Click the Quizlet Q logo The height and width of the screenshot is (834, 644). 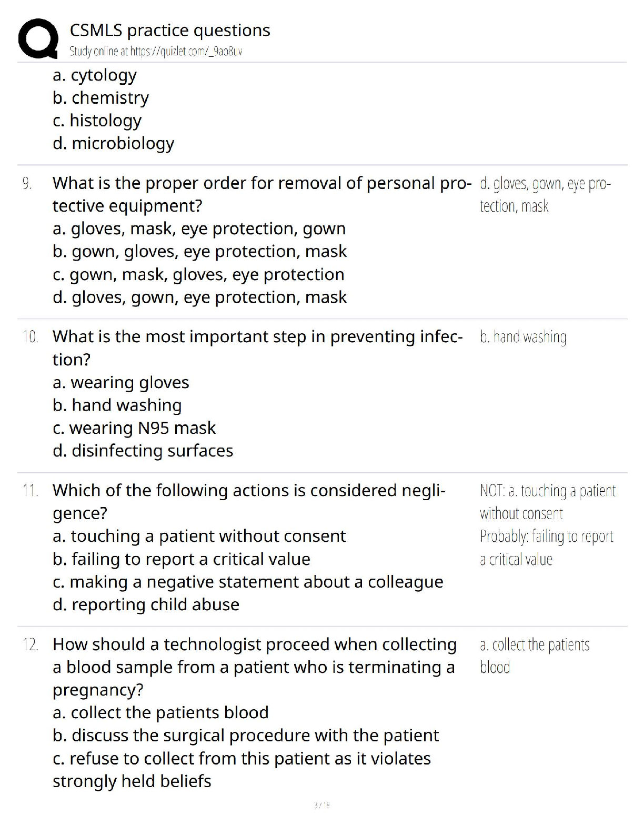[38, 38]
